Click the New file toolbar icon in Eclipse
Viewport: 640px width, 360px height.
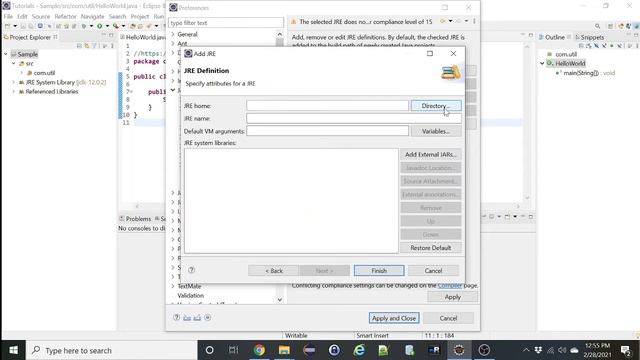[x=7, y=26]
